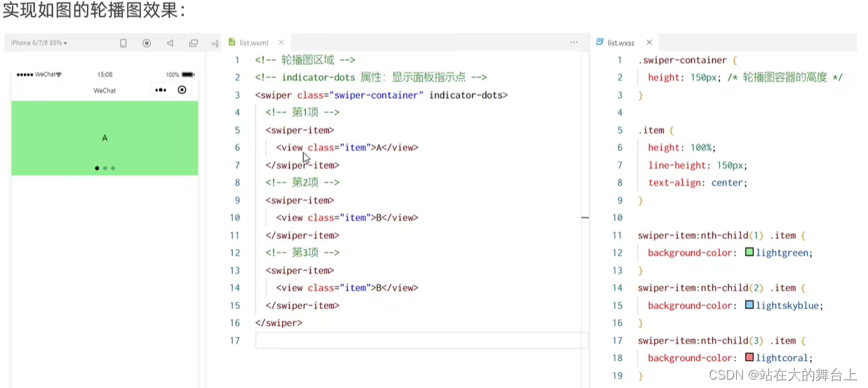The height and width of the screenshot is (388, 868).
Task: Click the view element containing A on line 6
Action: [x=347, y=147]
